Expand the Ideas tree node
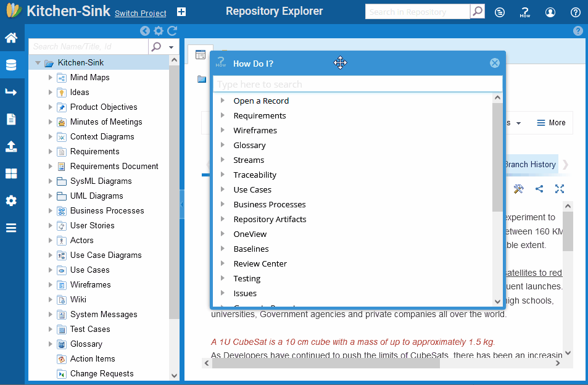 point(50,92)
